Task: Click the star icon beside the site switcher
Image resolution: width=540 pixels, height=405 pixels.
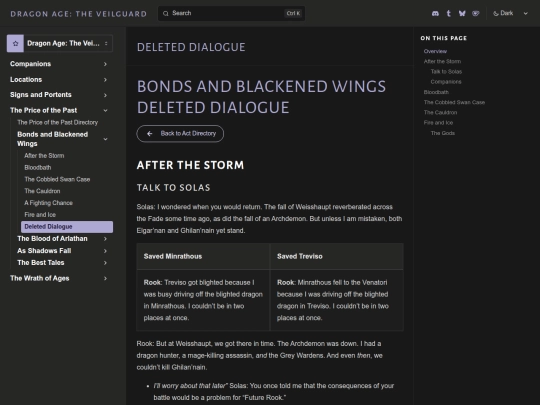Action: [15, 43]
